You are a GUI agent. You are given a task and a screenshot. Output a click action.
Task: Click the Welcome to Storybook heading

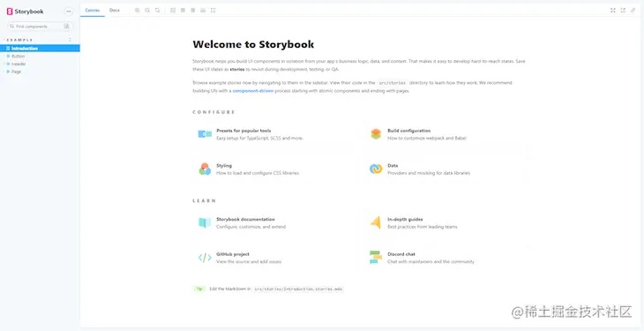253,44
